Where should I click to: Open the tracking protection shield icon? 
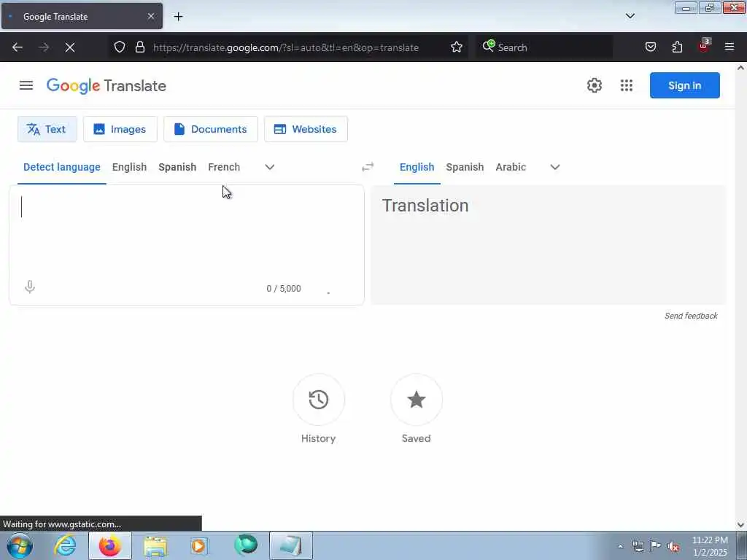(x=120, y=47)
